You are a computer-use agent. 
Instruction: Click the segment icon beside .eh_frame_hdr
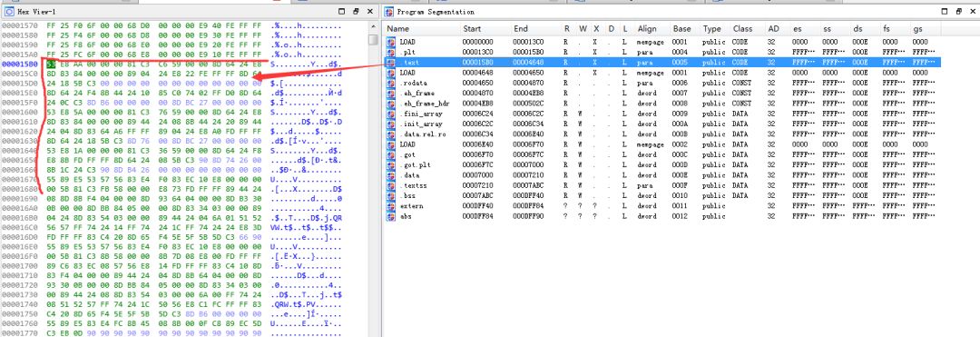pos(391,104)
